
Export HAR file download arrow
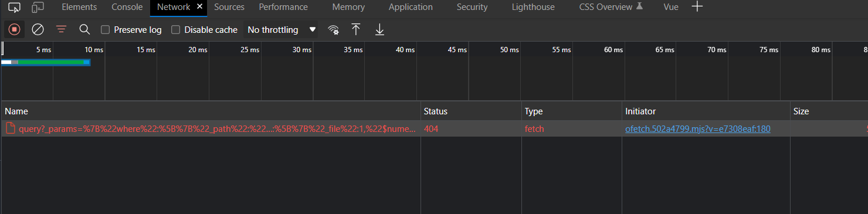click(x=379, y=29)
